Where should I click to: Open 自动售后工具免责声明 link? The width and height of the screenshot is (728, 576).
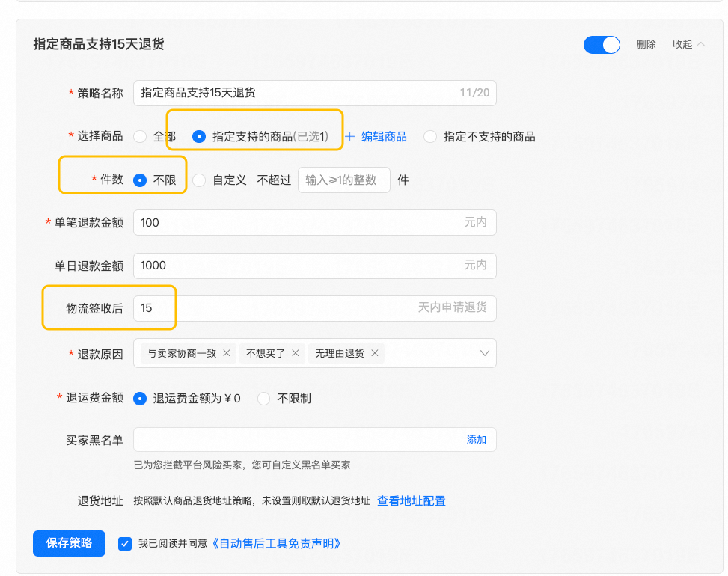coord(276,544)
